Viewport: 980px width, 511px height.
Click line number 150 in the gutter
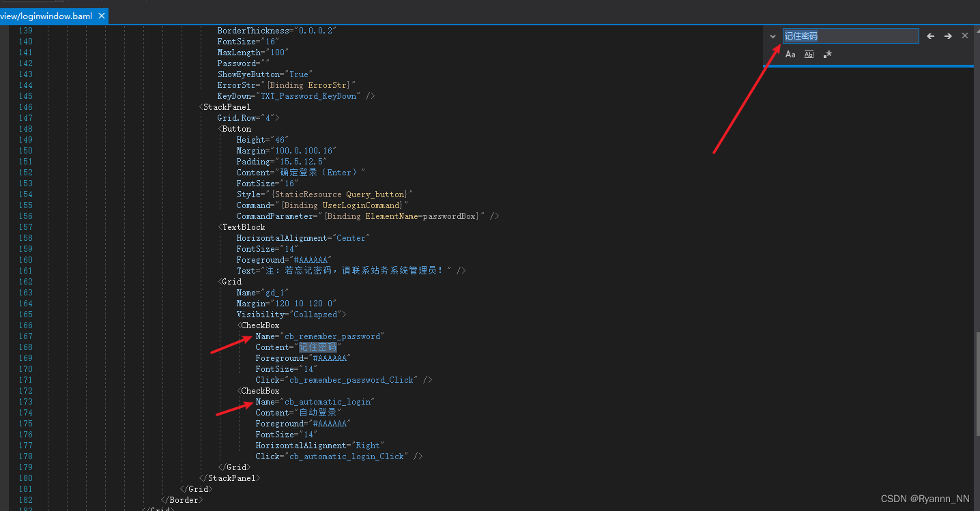click(25, 151)
